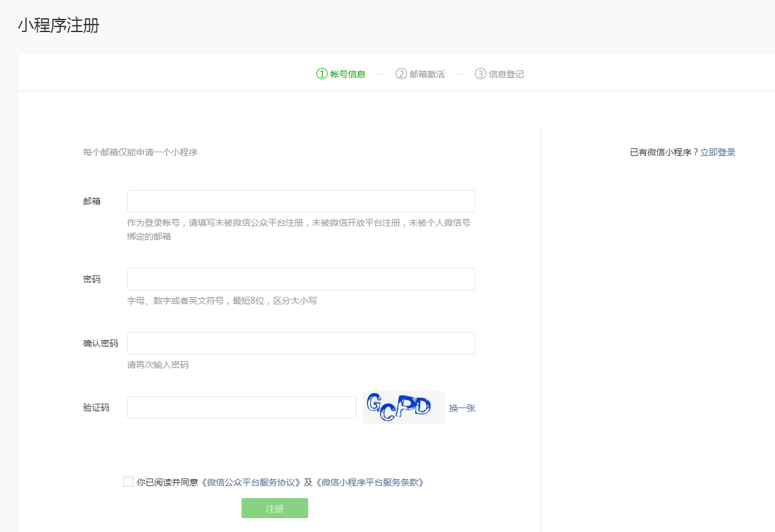Focus the 密码 input field
This screenshot has width=775, height=532.
pyautogui.click(x=301, y=279)
